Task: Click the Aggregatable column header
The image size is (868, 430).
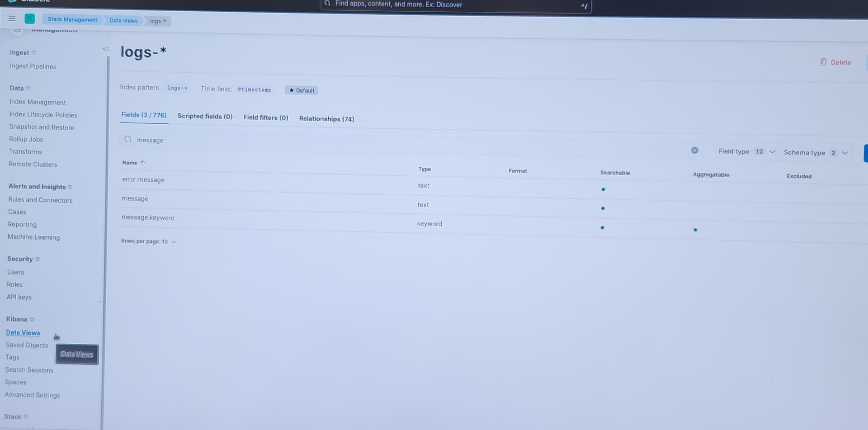Action: coord(711,175)
